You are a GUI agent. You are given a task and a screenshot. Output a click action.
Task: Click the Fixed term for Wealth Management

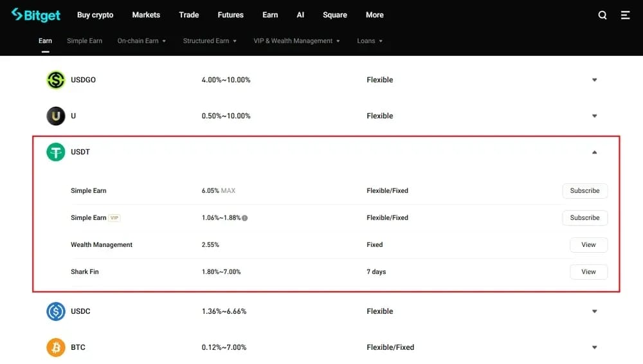tap(374, 244)
